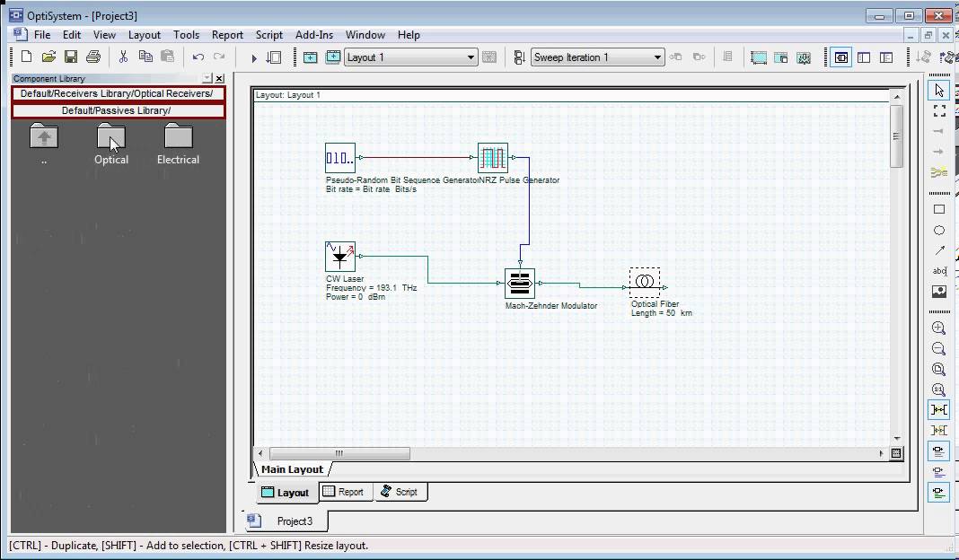Switch to the Report tab

(x=344, y=492)
